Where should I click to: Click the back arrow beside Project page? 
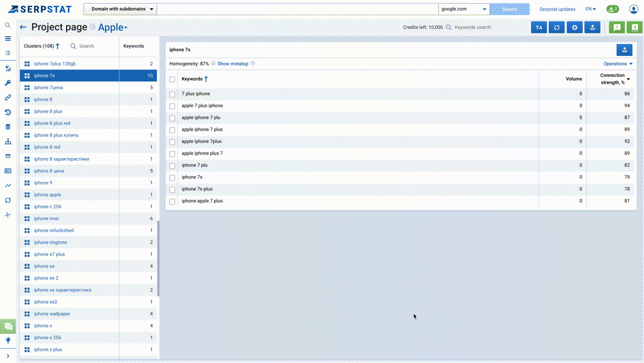(23, 28)
